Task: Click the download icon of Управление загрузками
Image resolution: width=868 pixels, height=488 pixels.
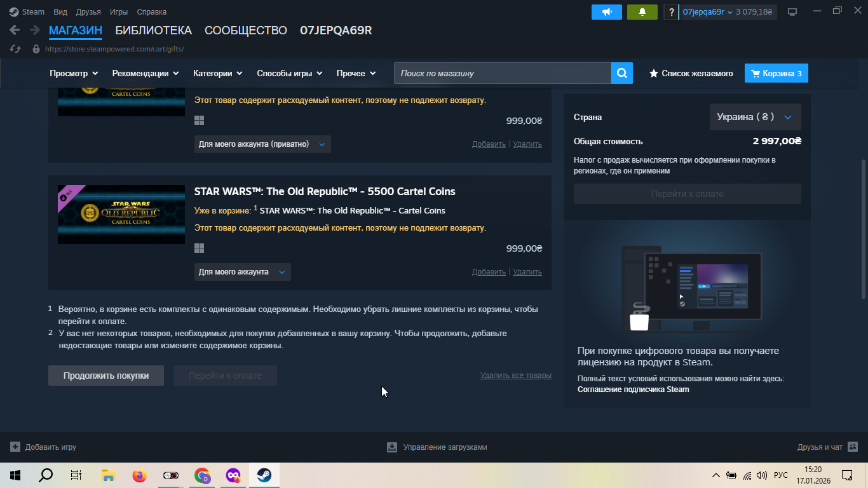Action: [392, 447]
